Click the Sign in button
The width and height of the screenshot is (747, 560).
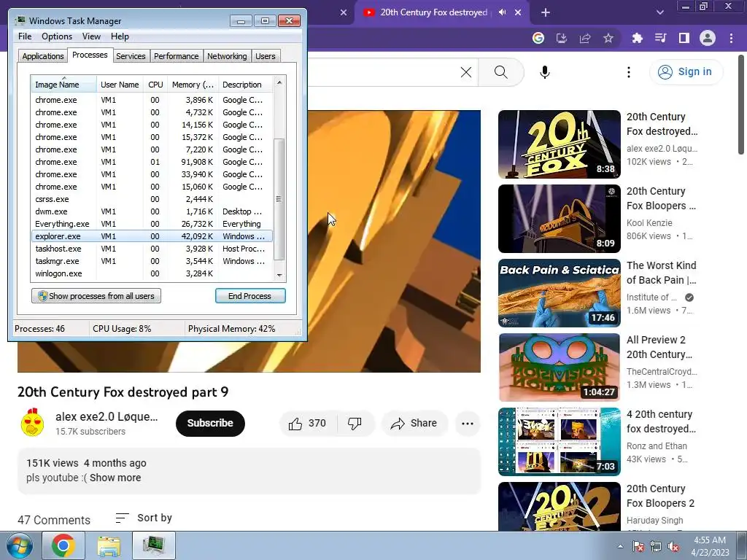pyautogui.click(x=686, y=72)
